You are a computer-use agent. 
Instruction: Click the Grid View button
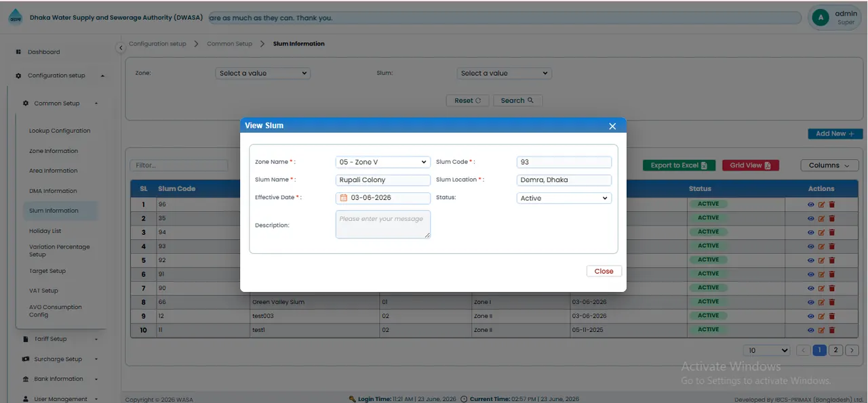tap(750, 165)
